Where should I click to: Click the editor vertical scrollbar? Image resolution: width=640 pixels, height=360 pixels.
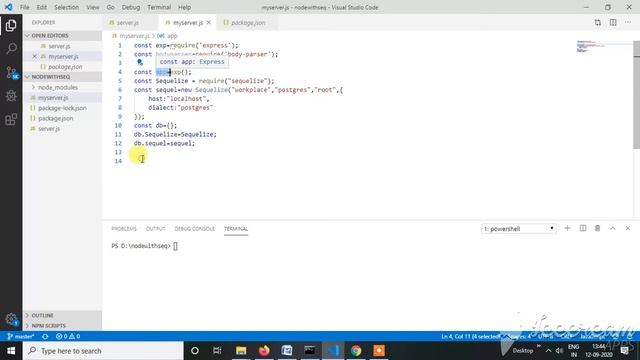636,96
